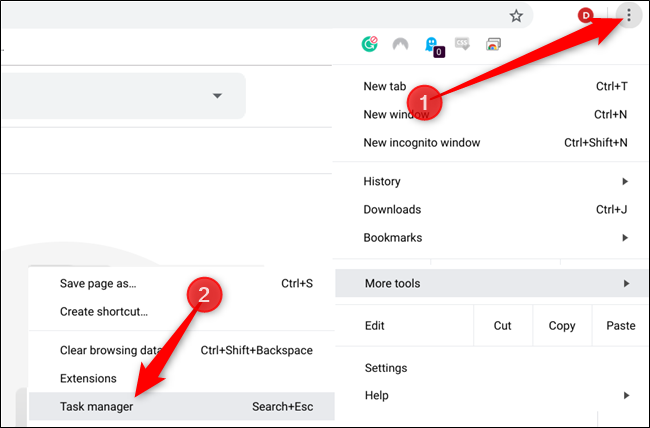Expand the History submenu
This screenshot has height=428, width=650.
tap(491, 181)
